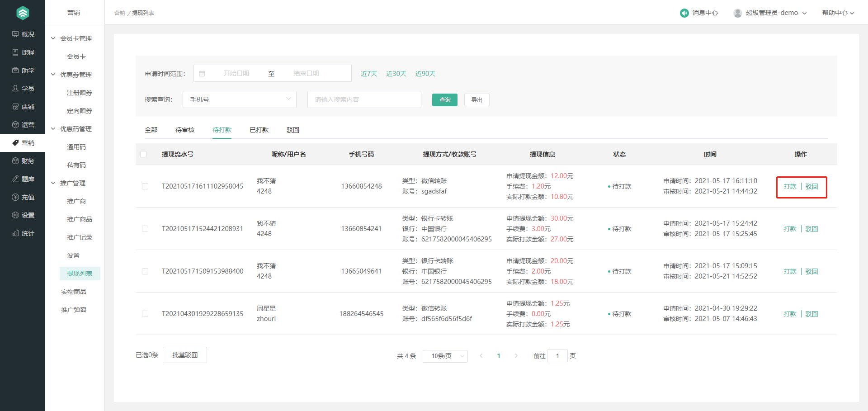Switch to the 全部 tab
The width and height of the screenshot is (868, 411).
(x=151, y=130)
